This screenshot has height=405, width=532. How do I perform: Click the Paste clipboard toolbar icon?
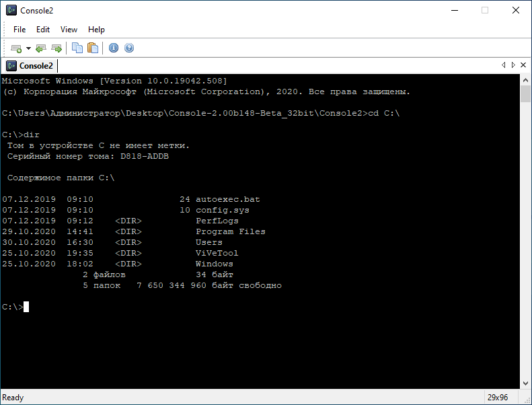[93, 48]
